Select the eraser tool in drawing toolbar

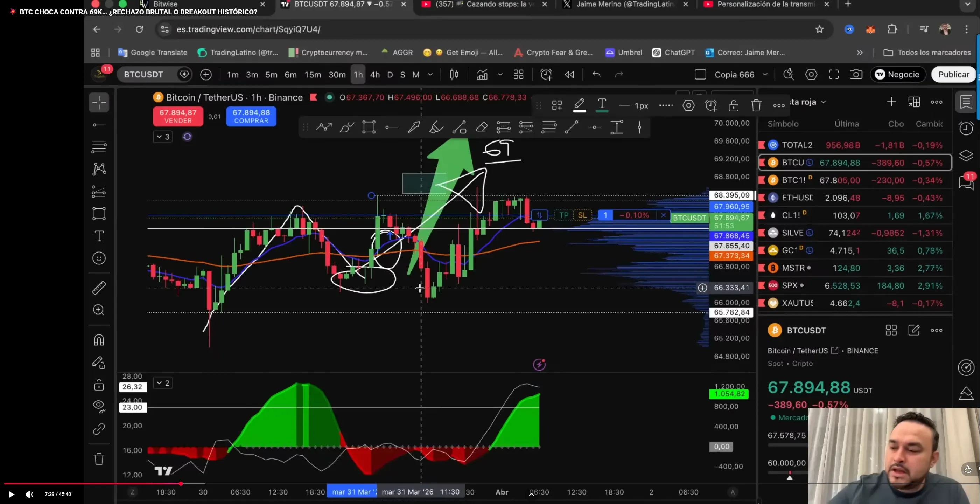pos(482,127)
